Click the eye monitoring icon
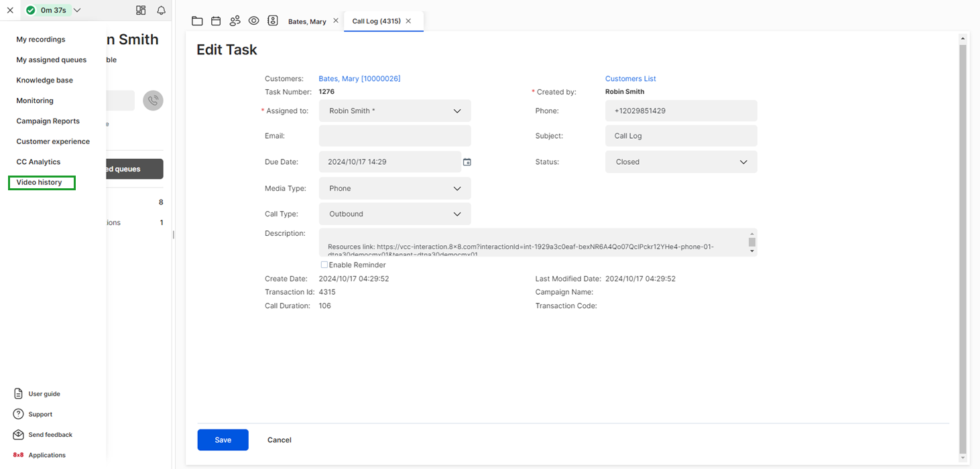 pyautogui.click(x=253, y=21)
